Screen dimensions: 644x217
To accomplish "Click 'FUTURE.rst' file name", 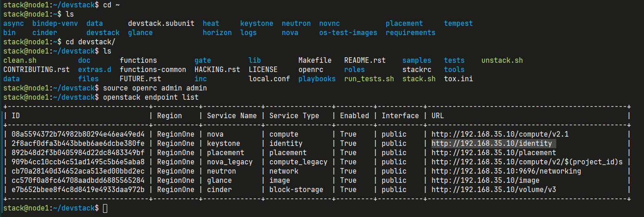I will point(140,78).
